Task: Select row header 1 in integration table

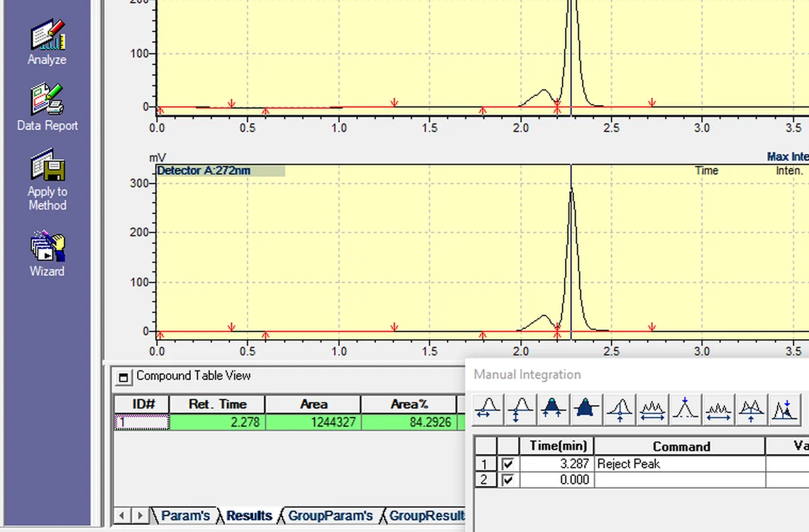Action: (x=485, y=464)
